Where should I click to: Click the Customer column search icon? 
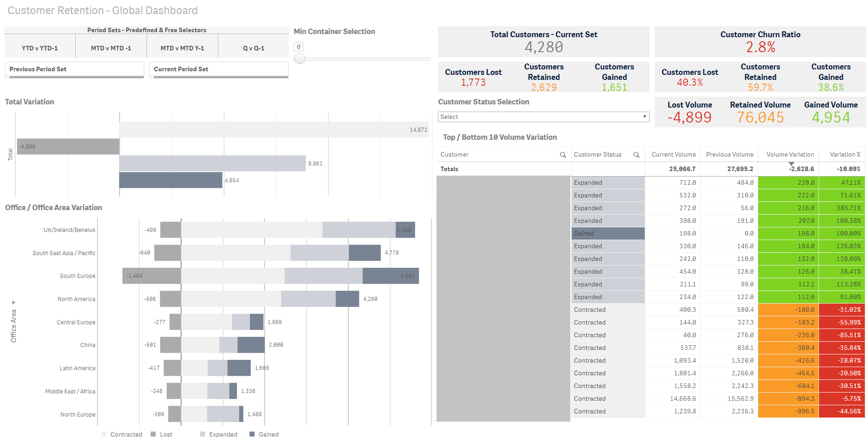pos(563,155)
